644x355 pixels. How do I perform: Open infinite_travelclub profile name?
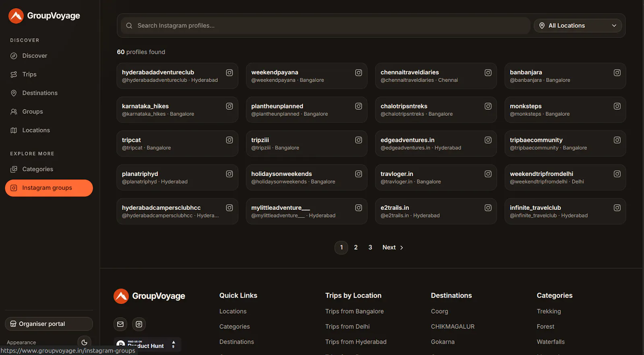tap(535, 208)
